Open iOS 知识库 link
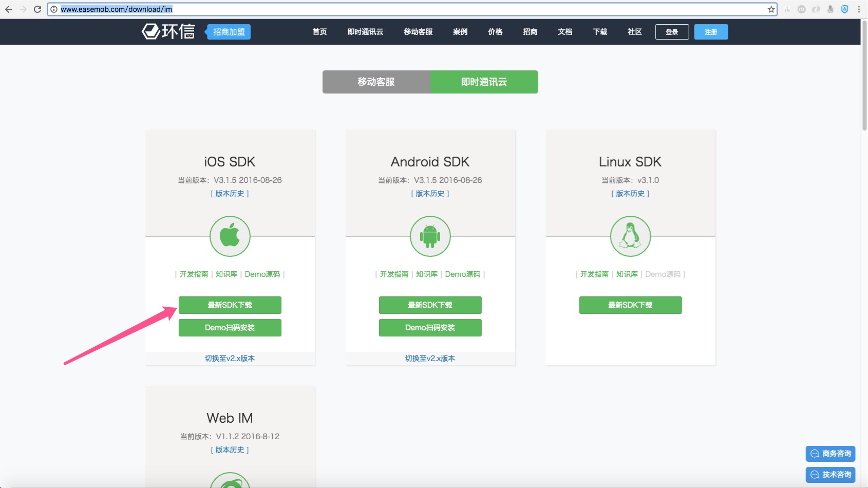Screen dimensions: 868x488 (227, 274)
